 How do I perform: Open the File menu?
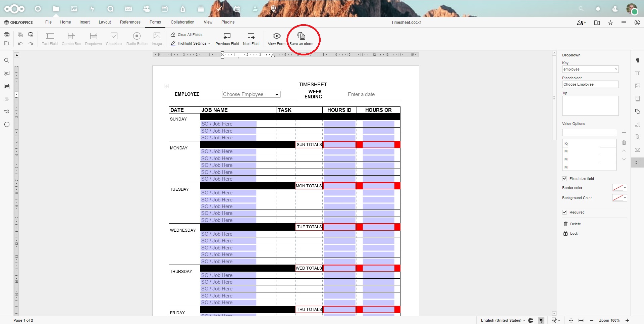pyautogui.click(x=48, y=22)
